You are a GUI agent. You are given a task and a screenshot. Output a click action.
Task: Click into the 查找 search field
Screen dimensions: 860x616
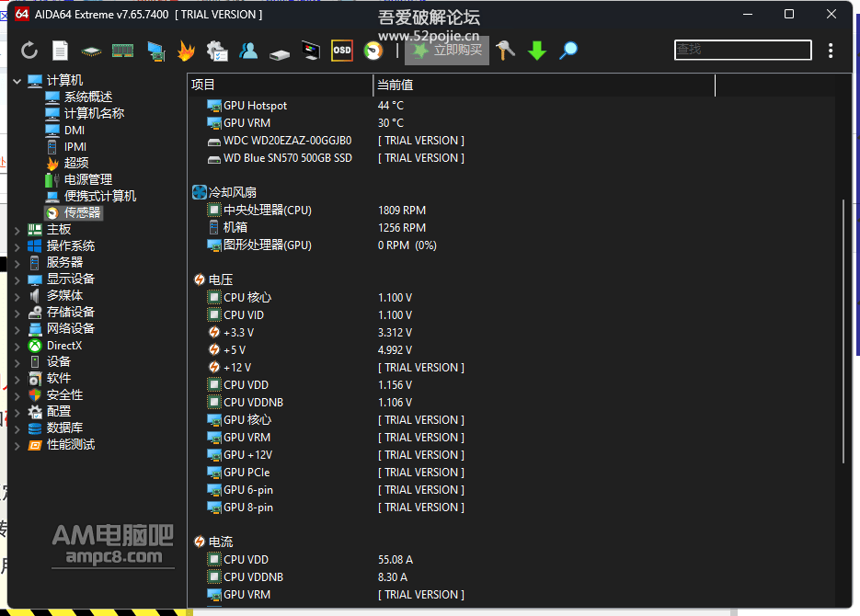pos(742,50)
